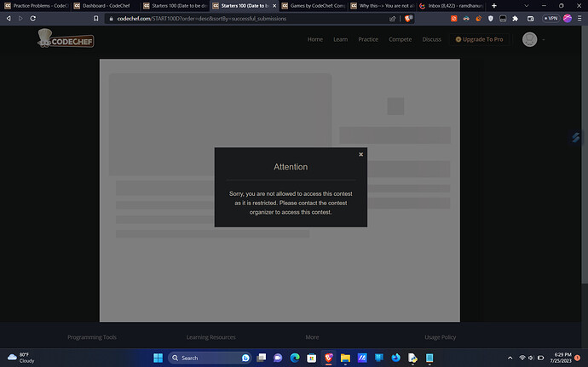
Task: Open Firefox from the taskbar
Action: point(395,358)
